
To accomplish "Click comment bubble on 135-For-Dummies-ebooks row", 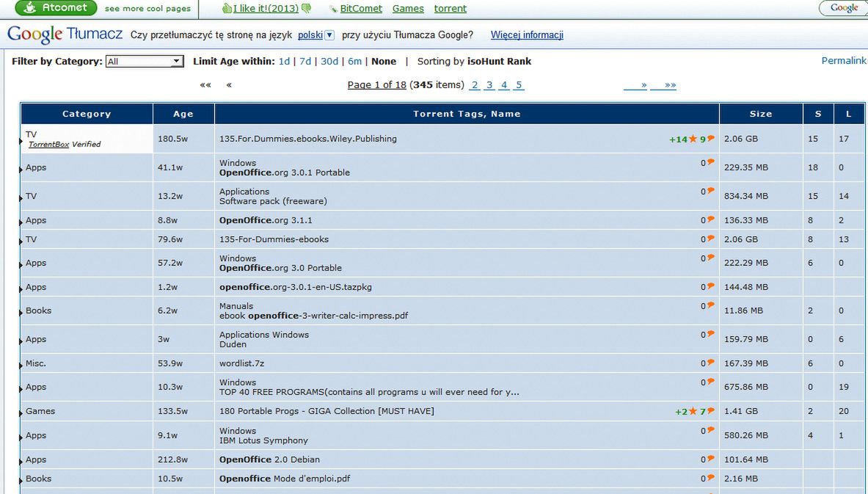I will (711, 239).
